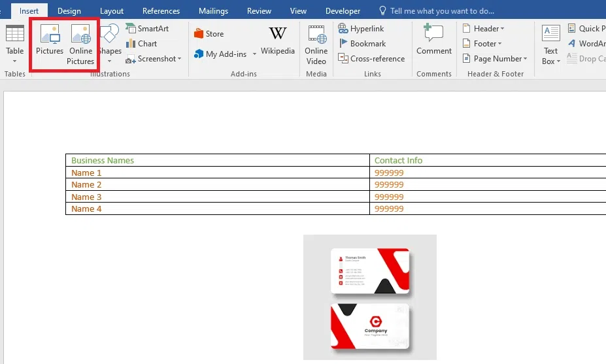Click the Drop Cap option
606x364 pixels.
click(586, 59)
